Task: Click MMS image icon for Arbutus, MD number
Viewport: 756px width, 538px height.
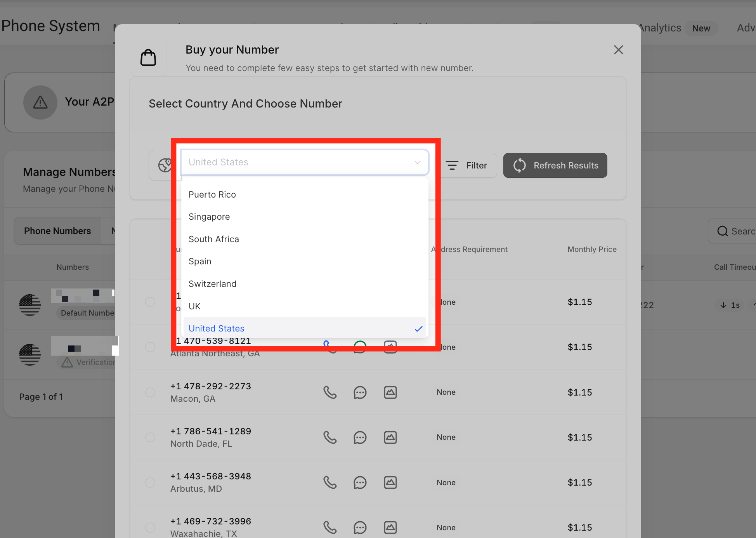Action: point(390,482)
